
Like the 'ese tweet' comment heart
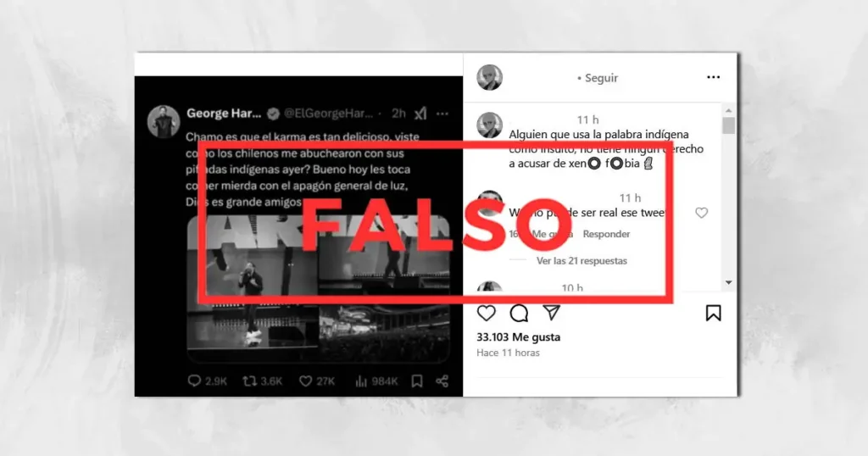[x=701, y=213]
